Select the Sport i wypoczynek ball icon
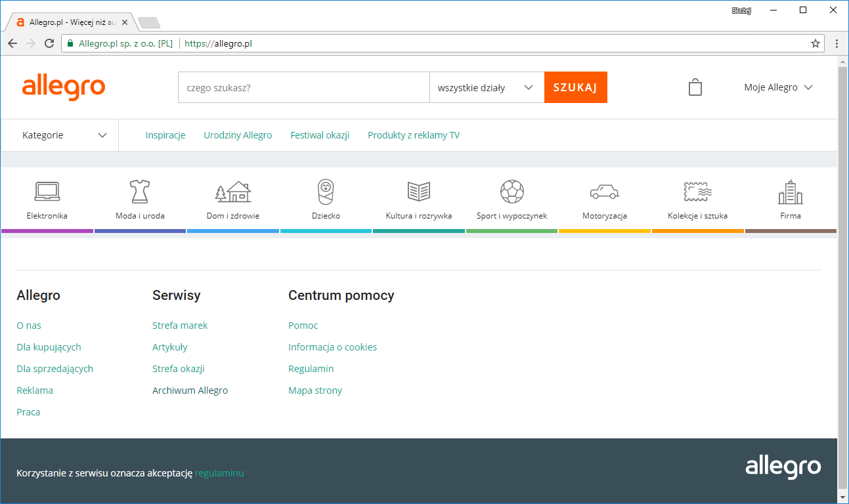The image size is (849, 504). 512,192
